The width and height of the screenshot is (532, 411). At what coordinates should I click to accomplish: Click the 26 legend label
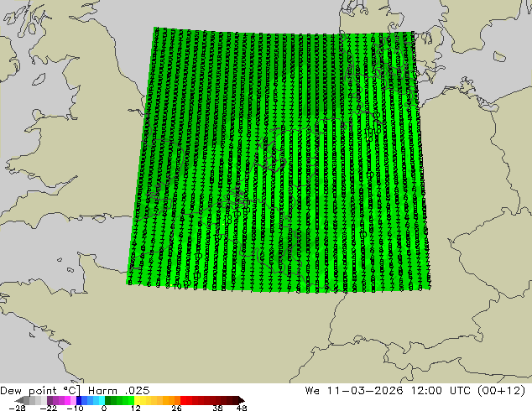tap(176, 408)
